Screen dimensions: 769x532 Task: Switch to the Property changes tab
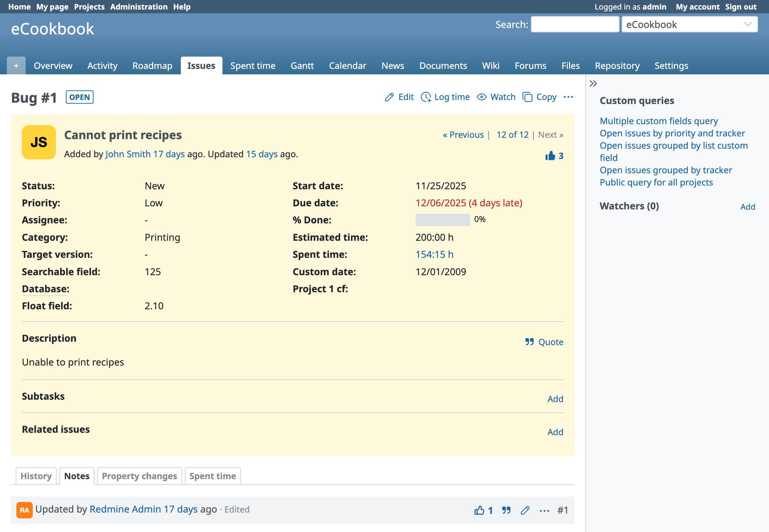[x=139, y=476]
